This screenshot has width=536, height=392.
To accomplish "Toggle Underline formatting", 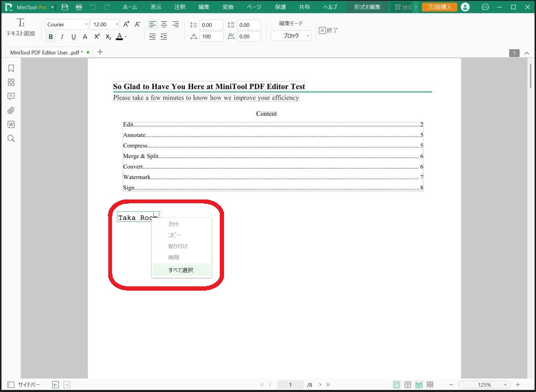I will 73,36.
